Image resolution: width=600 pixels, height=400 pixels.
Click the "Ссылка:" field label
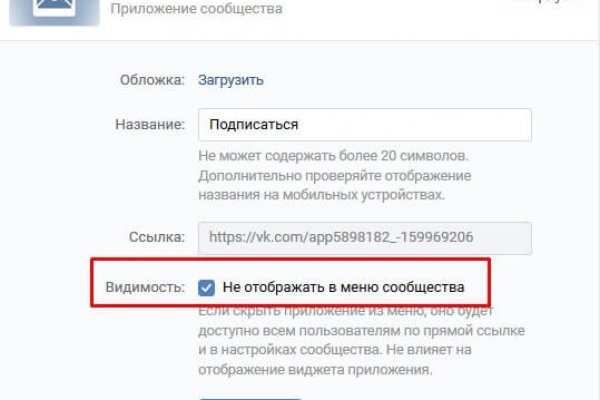155,238
